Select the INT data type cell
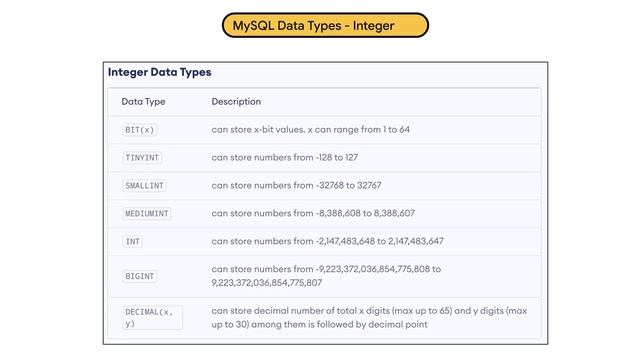 click(132, 241)
